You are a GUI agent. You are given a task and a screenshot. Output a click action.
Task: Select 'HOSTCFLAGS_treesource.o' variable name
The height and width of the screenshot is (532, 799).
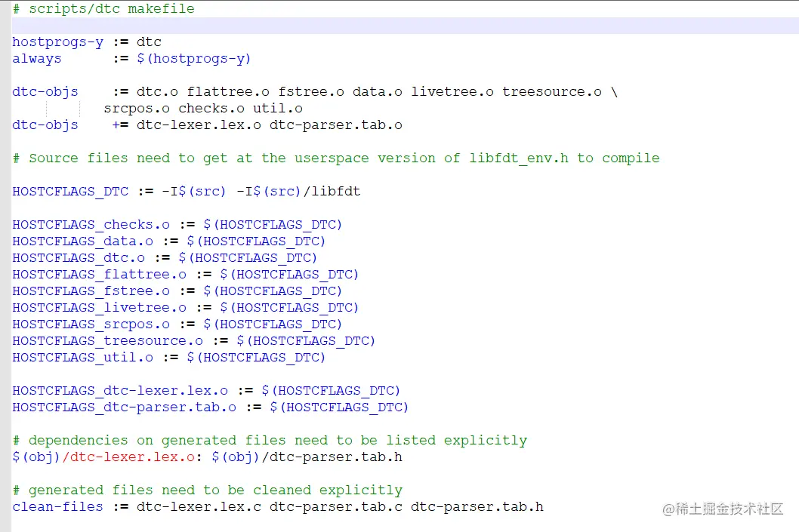(107, 340)
